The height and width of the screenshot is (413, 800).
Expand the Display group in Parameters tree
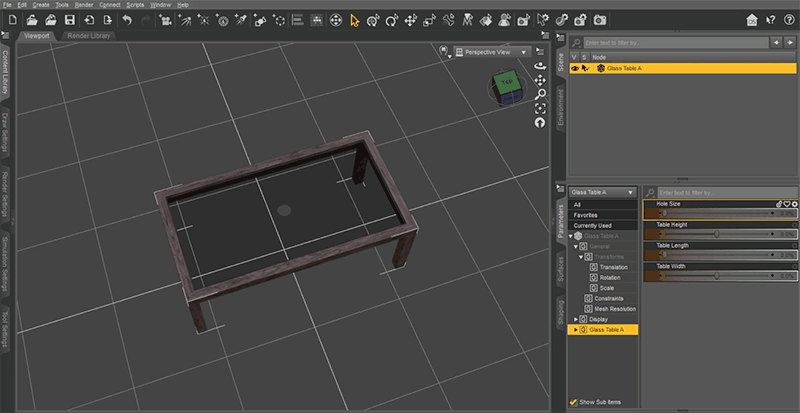[576, 319]
